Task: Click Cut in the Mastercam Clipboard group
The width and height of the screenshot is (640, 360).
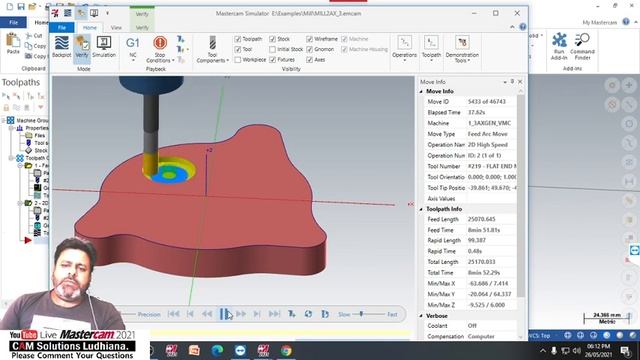Action: [34, 36]
